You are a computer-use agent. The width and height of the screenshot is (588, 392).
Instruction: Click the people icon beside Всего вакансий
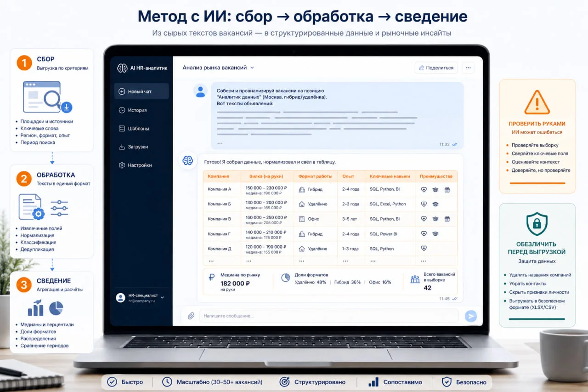pos(415,279)
